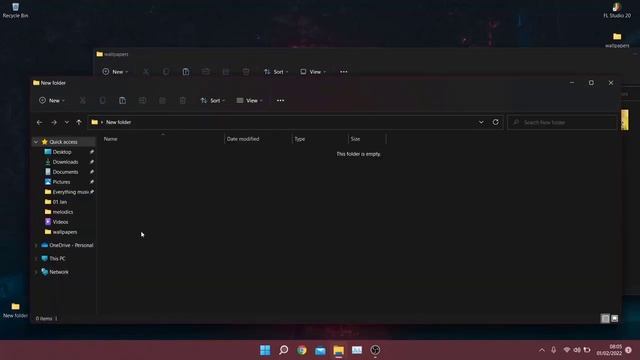Select Pictures in Quick access
This screenshot has width=640, height=360.
(x=61, y=182)
